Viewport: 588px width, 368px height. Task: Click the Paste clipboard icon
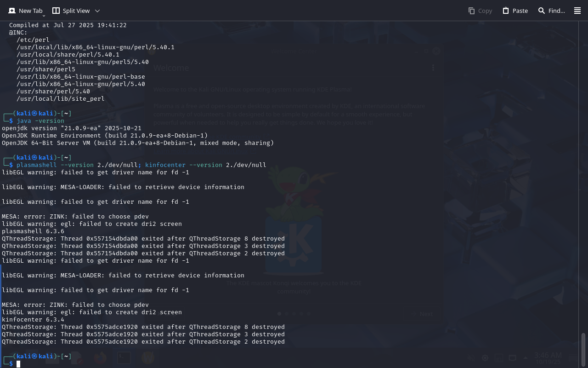tap(506, 11)
